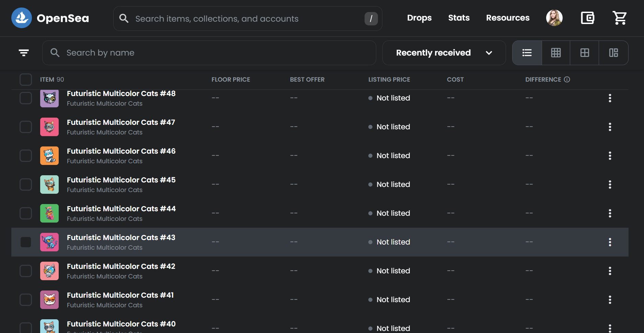
Task: Open the collection link under Cats #44
Action: [x=105, y=219]
